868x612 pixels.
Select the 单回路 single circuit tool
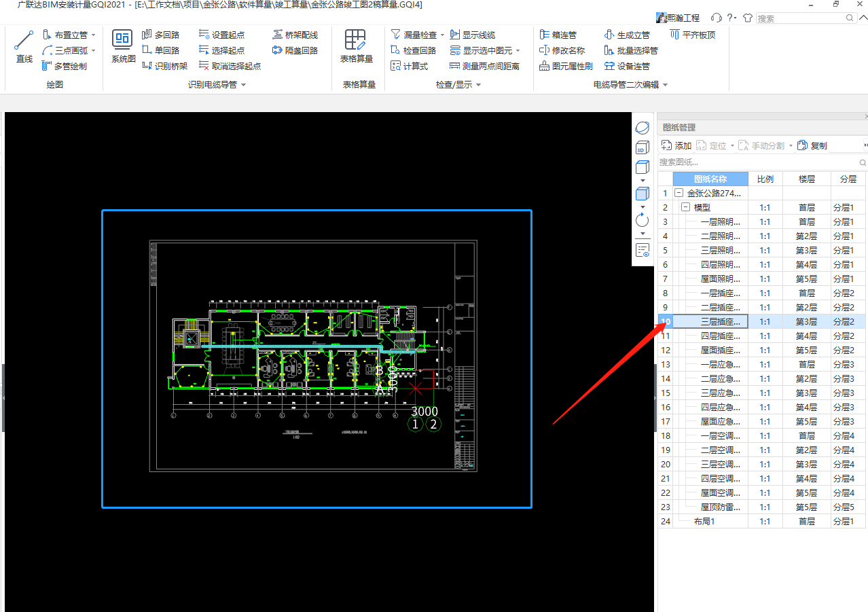[161, 50]
